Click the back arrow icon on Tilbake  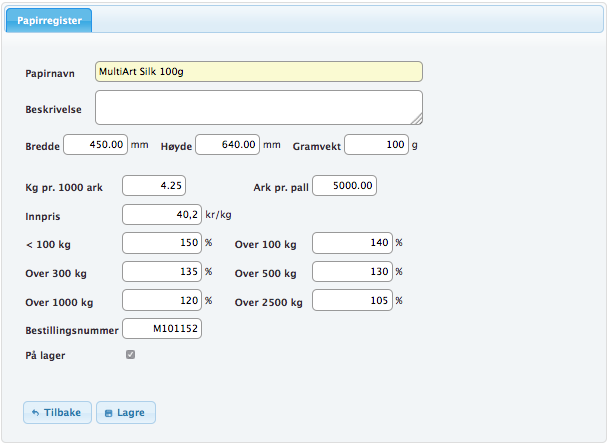click(x=35, y=412)
